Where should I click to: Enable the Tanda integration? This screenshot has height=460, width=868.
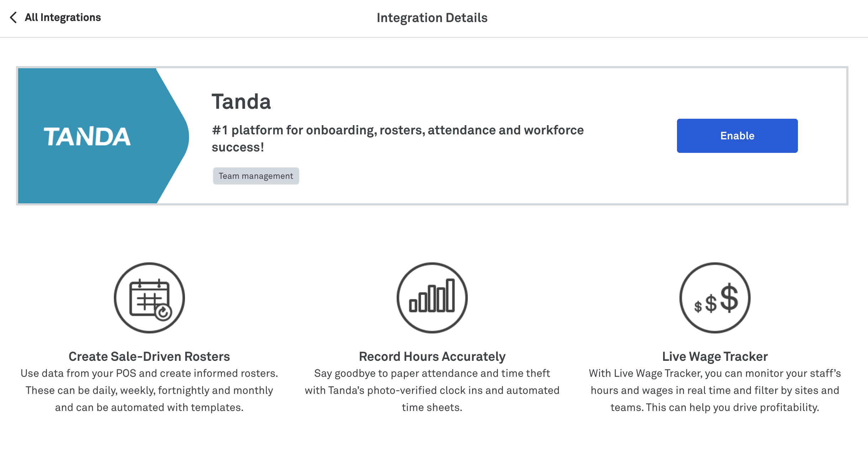pyautogui.click(x=737, y=136)
